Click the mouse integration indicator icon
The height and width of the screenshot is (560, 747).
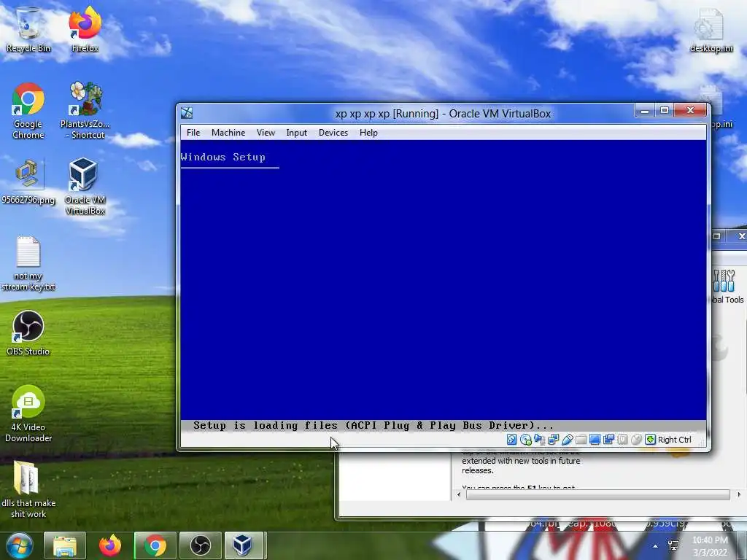coord(636,440)
